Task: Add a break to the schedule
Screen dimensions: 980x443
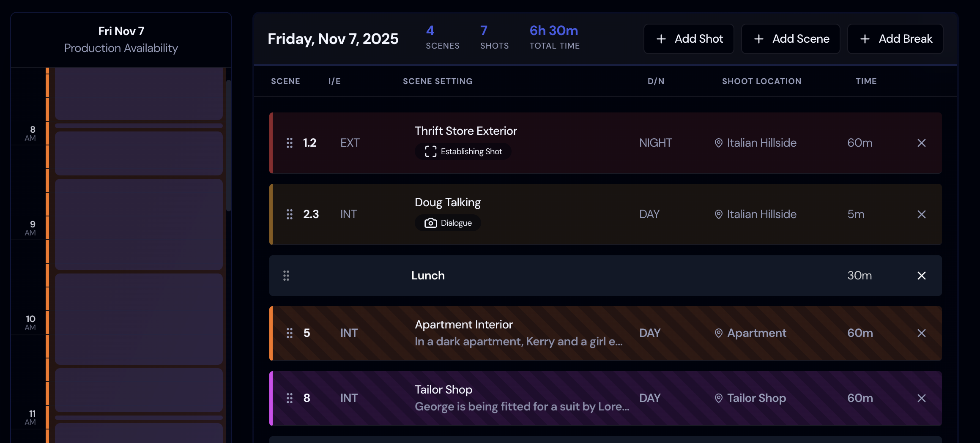Action: pos(895,39)
